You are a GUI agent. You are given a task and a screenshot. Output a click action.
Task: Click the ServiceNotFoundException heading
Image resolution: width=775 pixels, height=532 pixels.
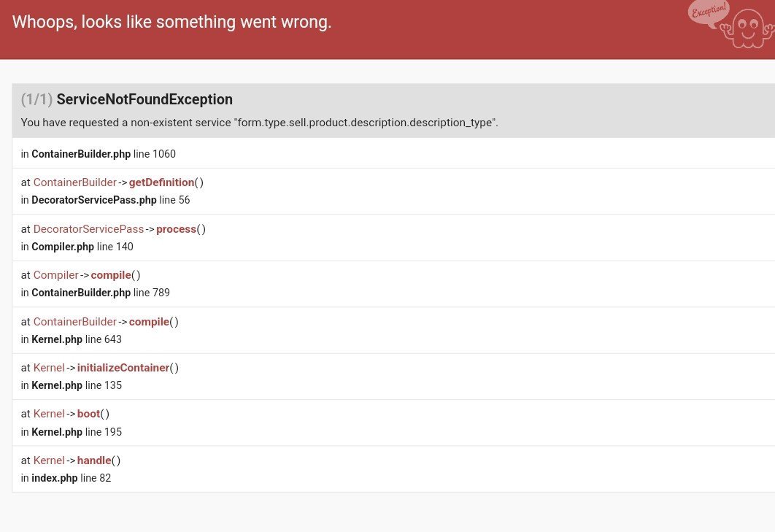144,99
